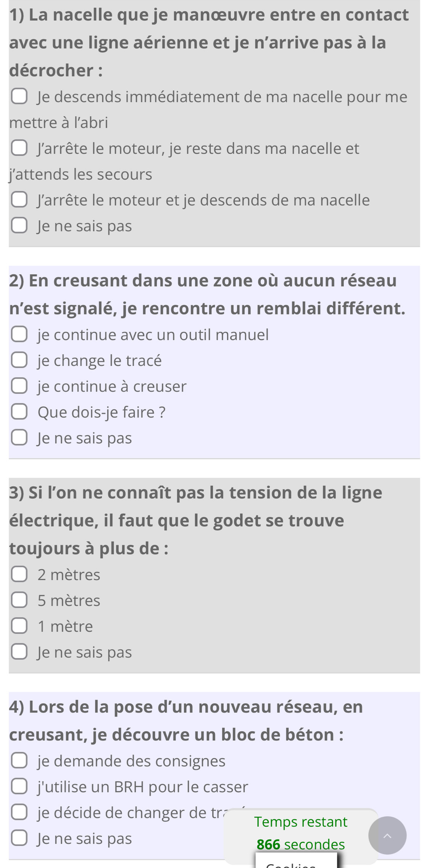Click the scroll-to-top arrow button
437x868 pixels.
click(x=387, y=836)
